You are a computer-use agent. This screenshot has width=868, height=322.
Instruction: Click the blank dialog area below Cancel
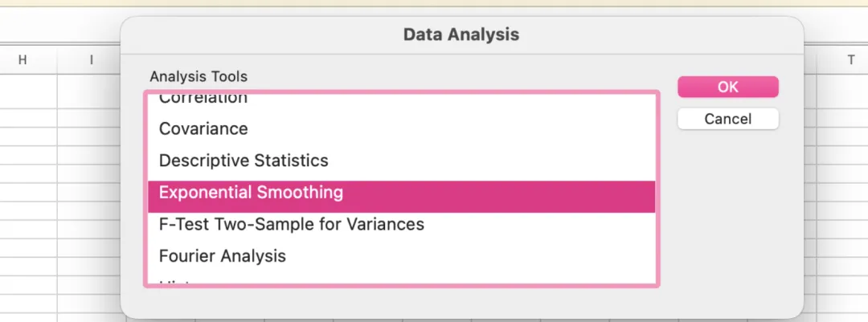727,209
